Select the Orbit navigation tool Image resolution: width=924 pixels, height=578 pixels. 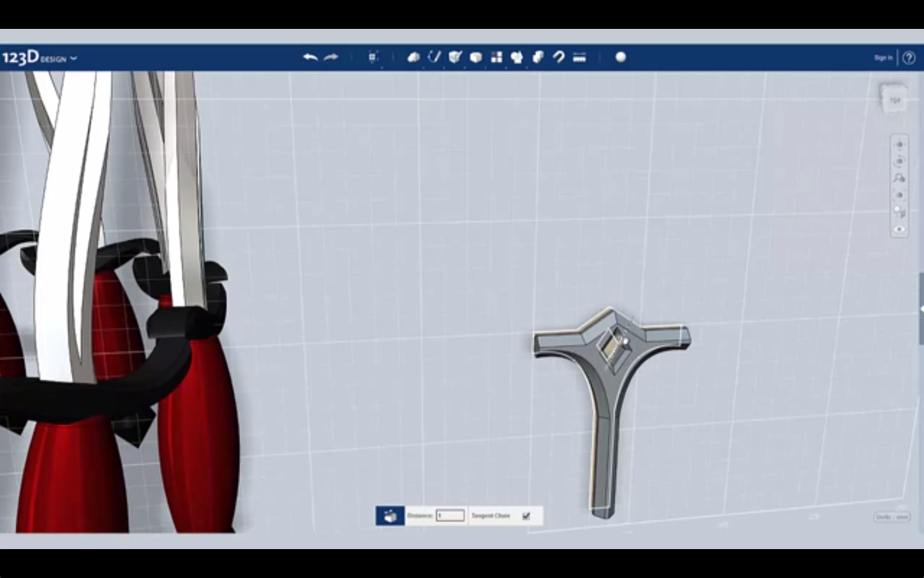point(899,161)
